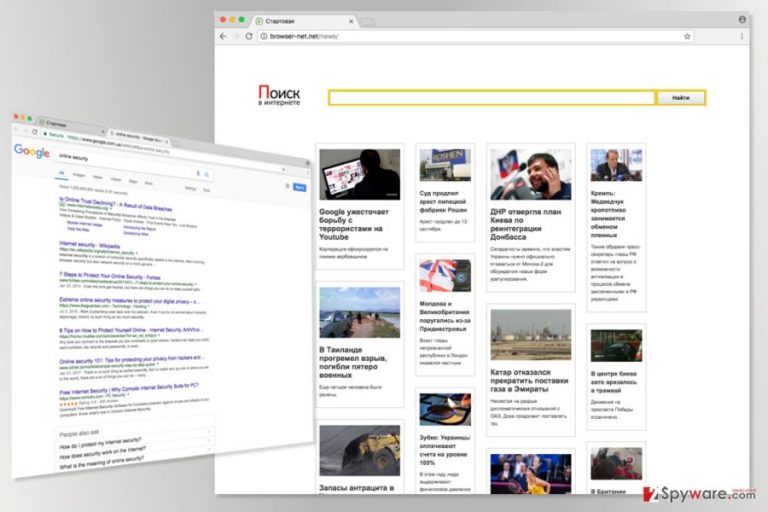Click the microphone voice search icon in Google

click(x=198, y=173)
